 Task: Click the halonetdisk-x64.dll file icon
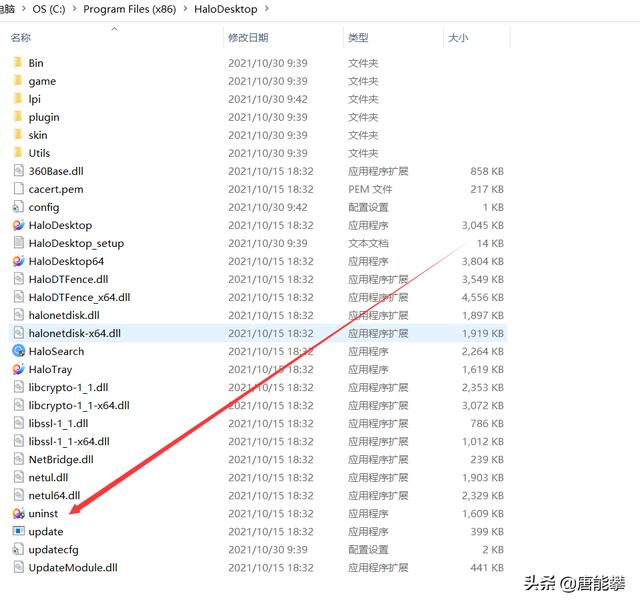(18, 333)
